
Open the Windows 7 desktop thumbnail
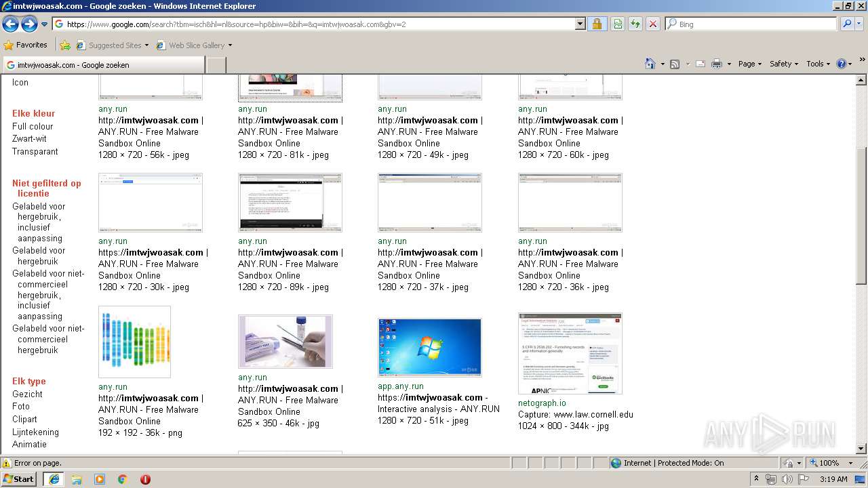(x=430, y=347)
